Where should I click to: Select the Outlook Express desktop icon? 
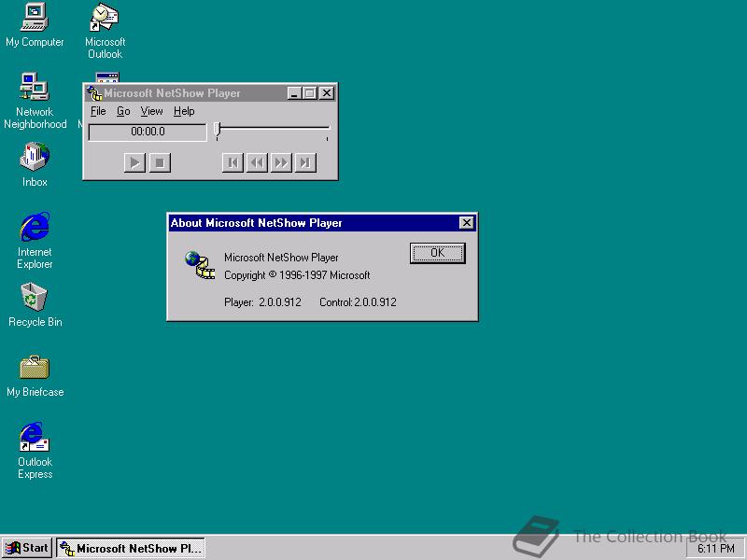(x=35, y=450)
